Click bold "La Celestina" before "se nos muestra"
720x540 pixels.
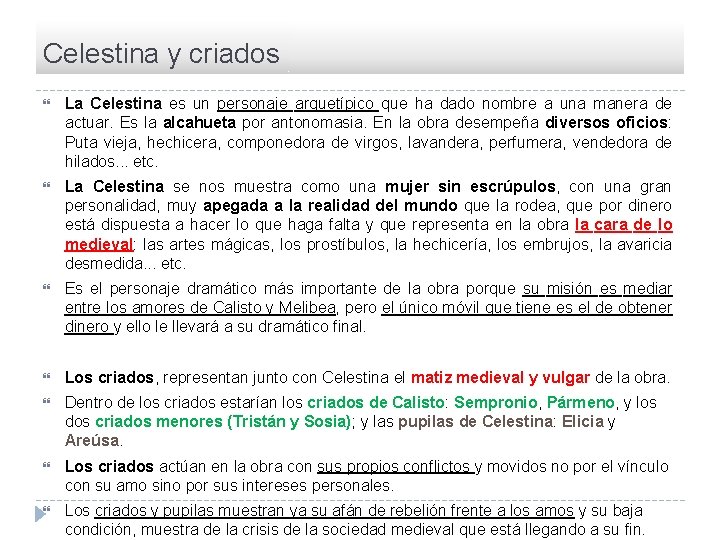pos(114,186)
